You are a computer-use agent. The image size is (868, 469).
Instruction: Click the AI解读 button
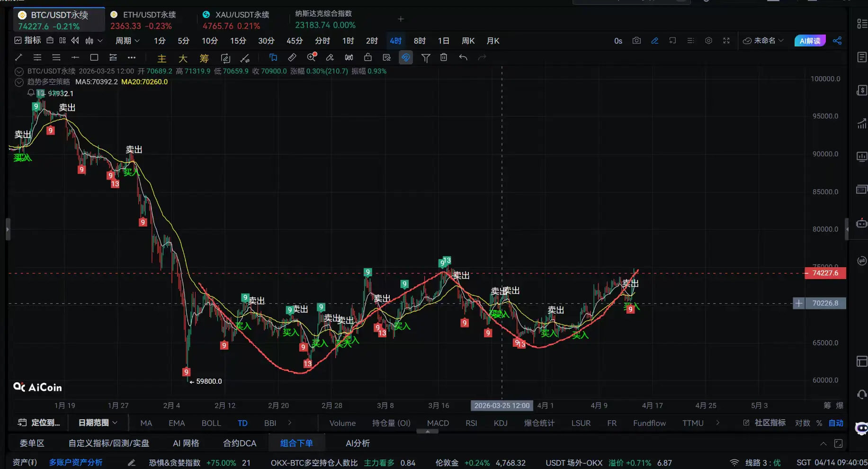point(810,41)
